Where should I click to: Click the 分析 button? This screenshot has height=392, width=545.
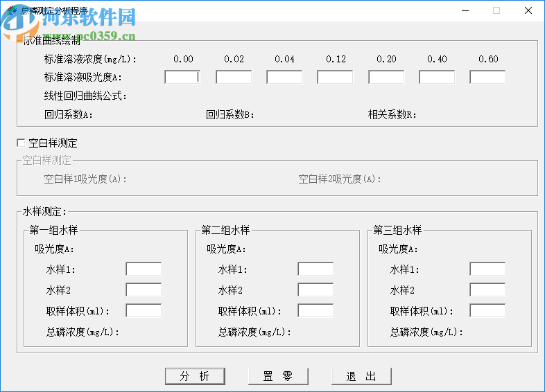195,376
